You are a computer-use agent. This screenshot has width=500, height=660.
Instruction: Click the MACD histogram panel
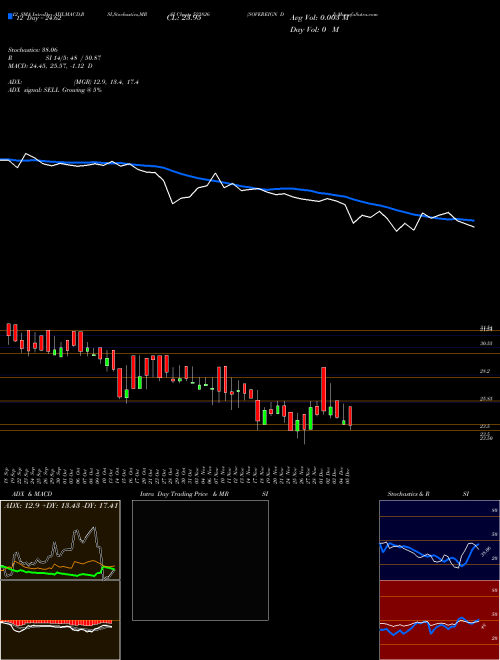coord(60,620)
